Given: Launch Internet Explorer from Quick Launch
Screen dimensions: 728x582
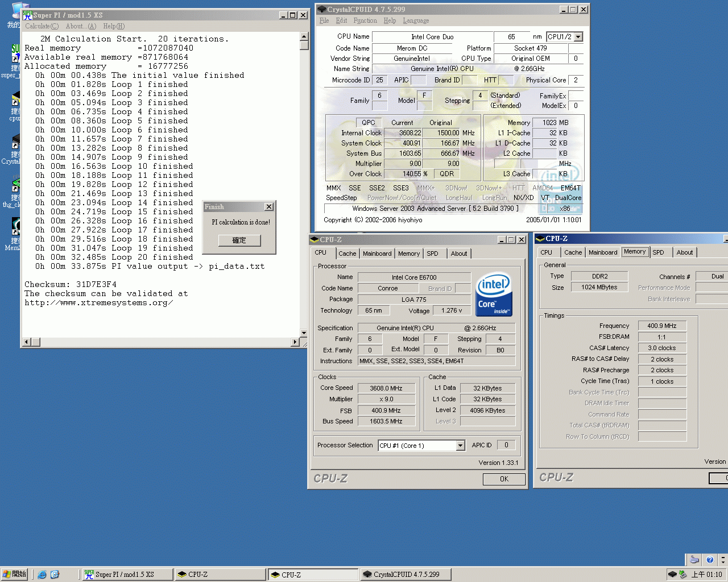Looking at the screenshot, I should click(x=42, y=575).
